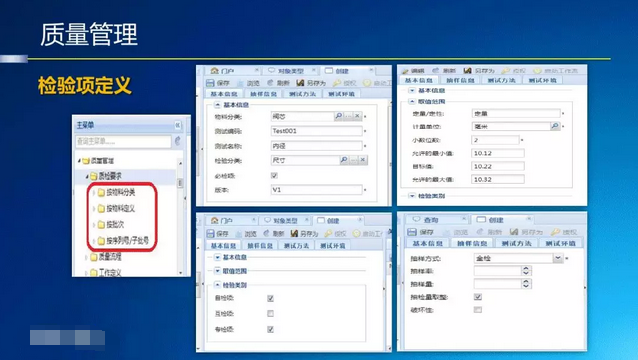Click refresh icon beside main menu search box
The width and height of the screenshot is (638, 360).
(178, 141)
